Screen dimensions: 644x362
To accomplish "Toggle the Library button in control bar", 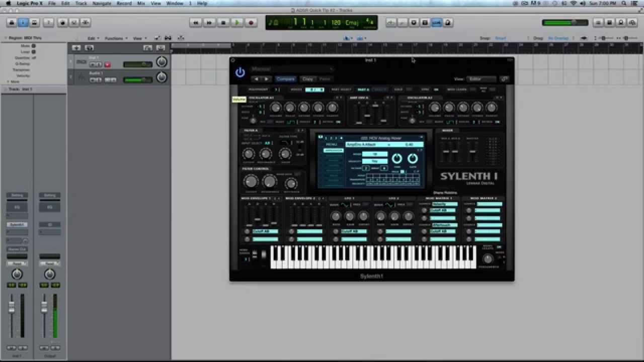I will pos(12,23).
